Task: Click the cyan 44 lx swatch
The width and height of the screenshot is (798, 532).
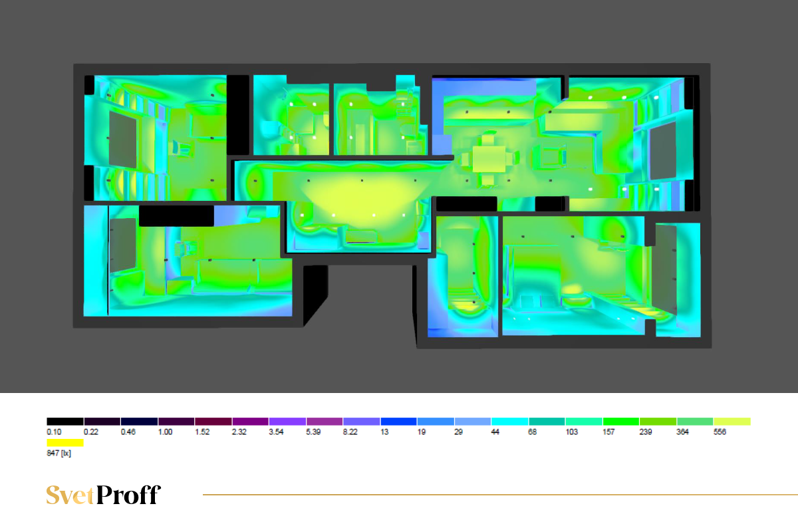Action: [x=510, y=422]
